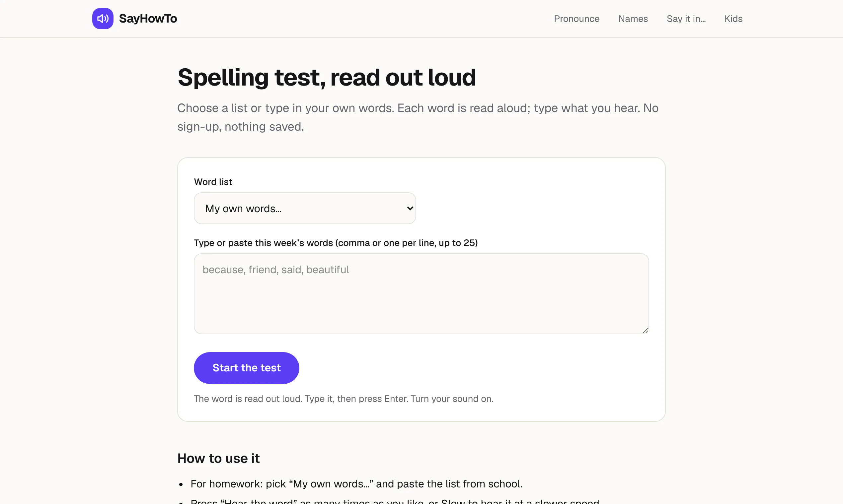Expand the Word list dropdown
Viewport: 843px width, 504px height.
coord(305,208)
